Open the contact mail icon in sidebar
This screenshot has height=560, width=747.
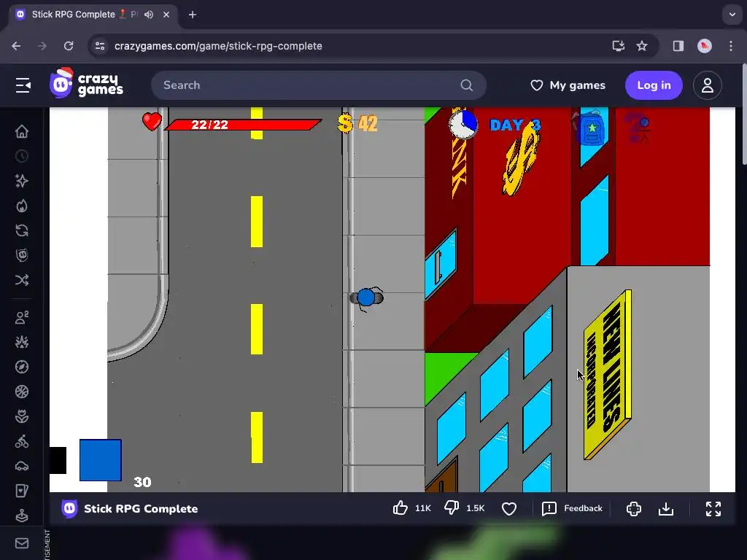pyautogui.click(x=22, y=543)
